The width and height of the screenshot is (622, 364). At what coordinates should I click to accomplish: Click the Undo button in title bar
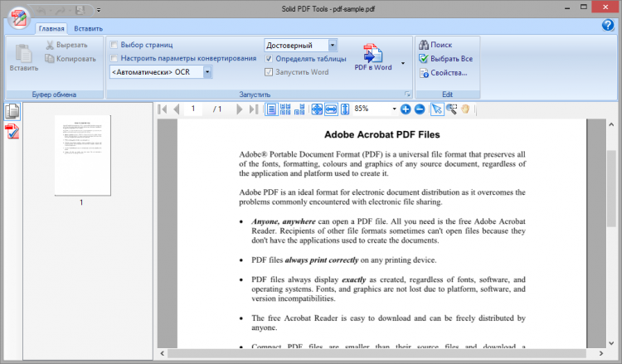coord(41,10)
